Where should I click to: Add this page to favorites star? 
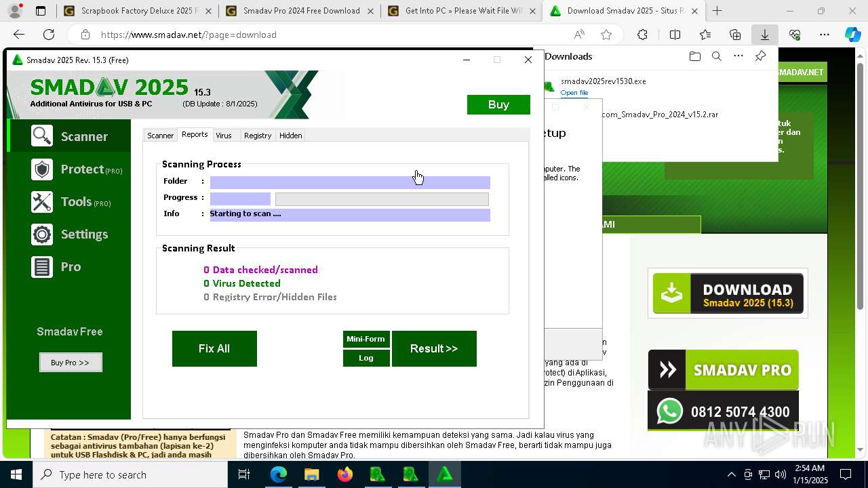pos(606,35)
